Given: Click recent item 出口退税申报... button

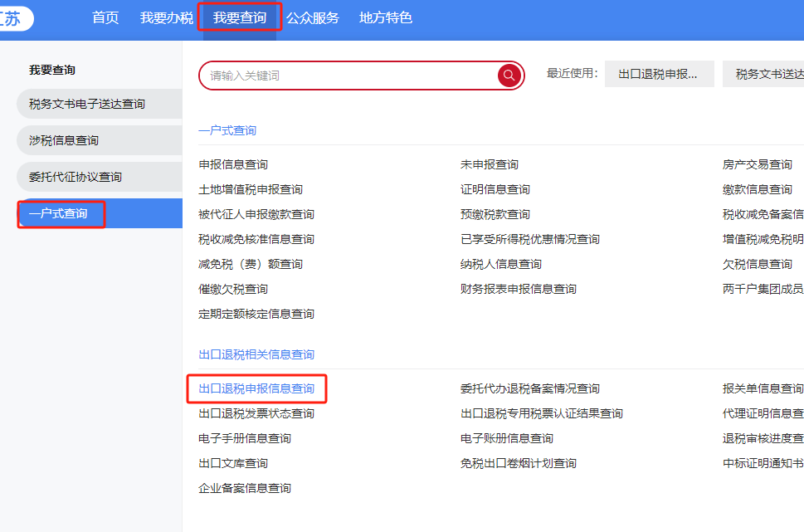Looking at the screenshot, I should pos(658,74).
